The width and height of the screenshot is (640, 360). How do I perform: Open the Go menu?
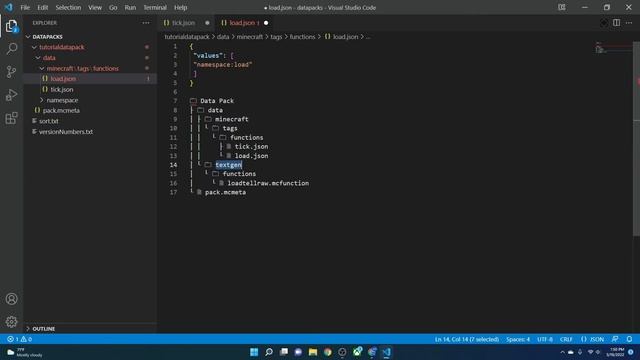click(113, 7)
